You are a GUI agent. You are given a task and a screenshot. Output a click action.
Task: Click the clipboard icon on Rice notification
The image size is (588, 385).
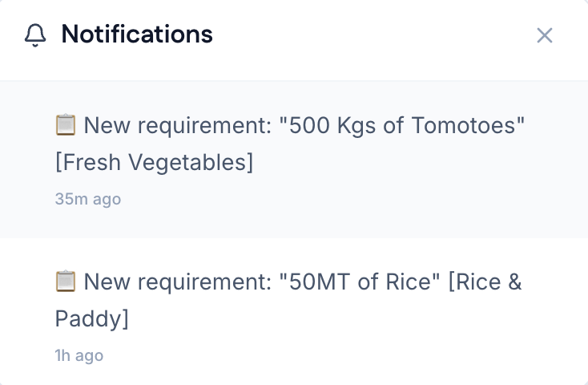click(66, 282)
